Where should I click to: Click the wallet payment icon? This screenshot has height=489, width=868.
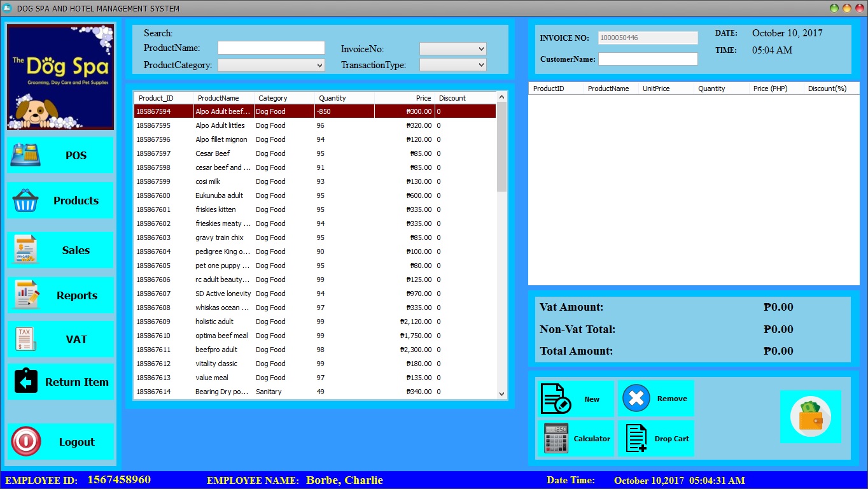click(810, 416)
